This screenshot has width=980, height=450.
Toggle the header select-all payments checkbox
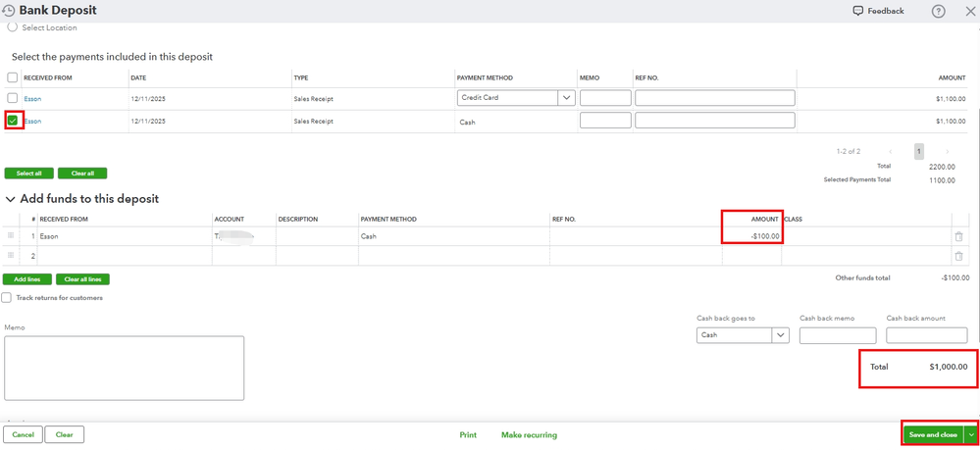13,77
